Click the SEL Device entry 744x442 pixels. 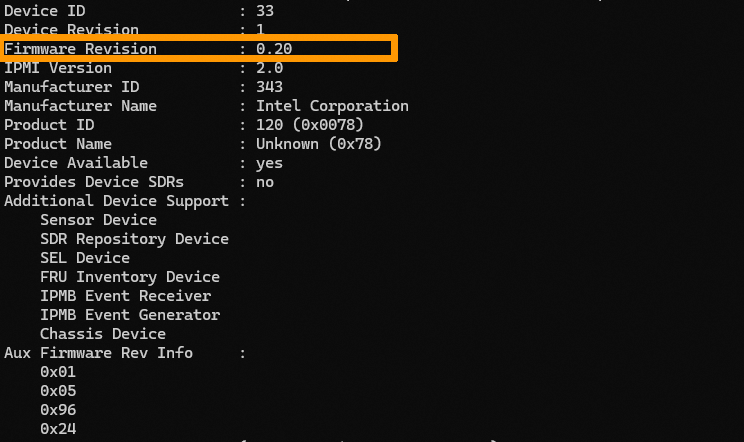point(85,258)
